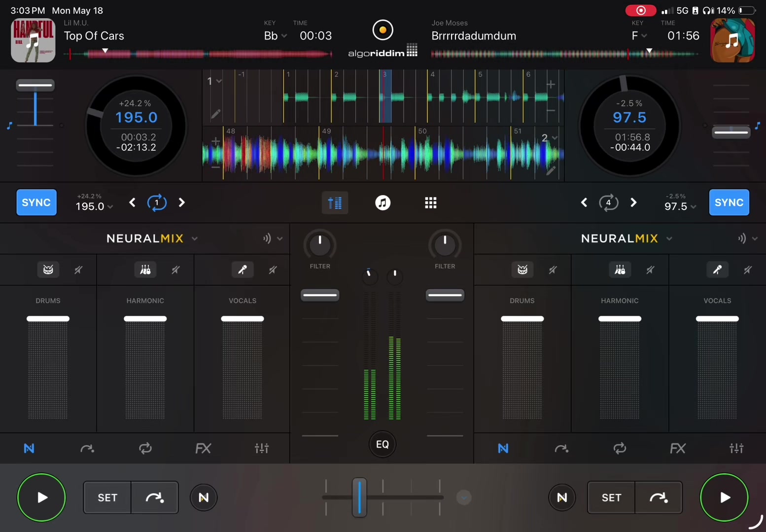Open right deck audio output options

click(x=748, y=238)
